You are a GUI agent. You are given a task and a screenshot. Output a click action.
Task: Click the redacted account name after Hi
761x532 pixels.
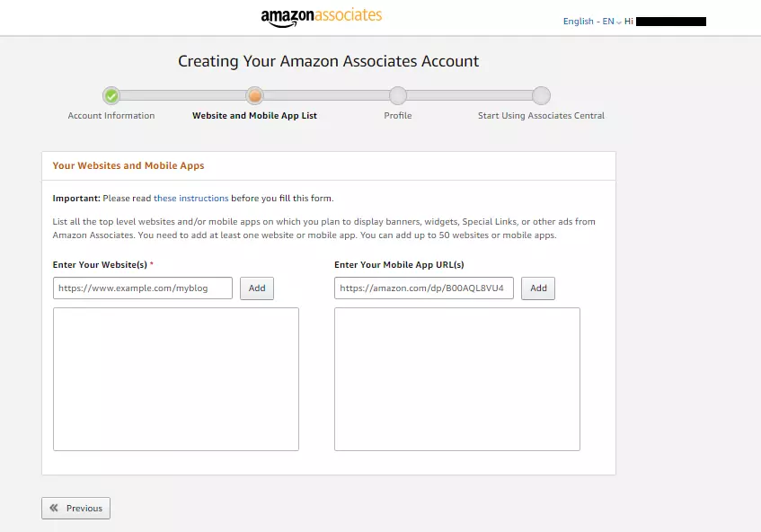[x=671, y=22]
